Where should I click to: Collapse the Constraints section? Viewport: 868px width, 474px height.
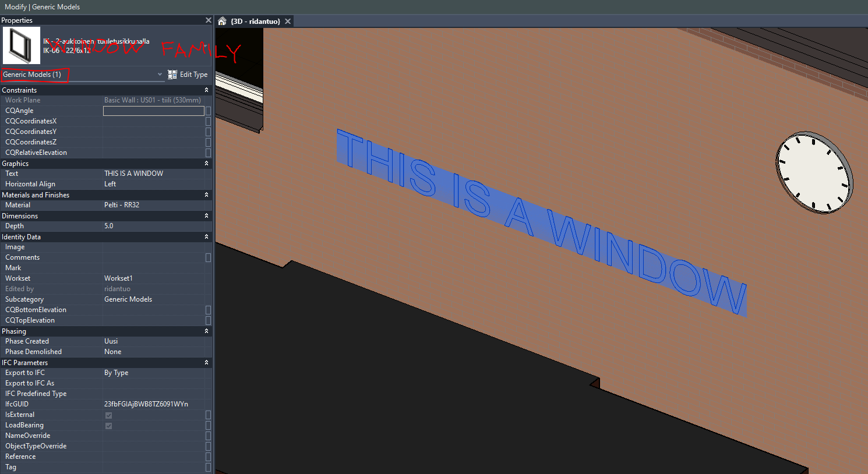(206, 90)
